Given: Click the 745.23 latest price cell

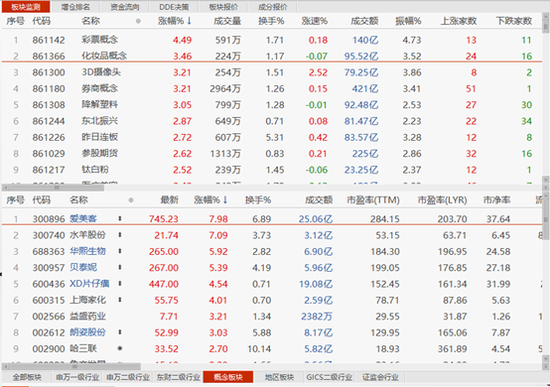Looking at the screenshot, I should (x=163, y=219).
